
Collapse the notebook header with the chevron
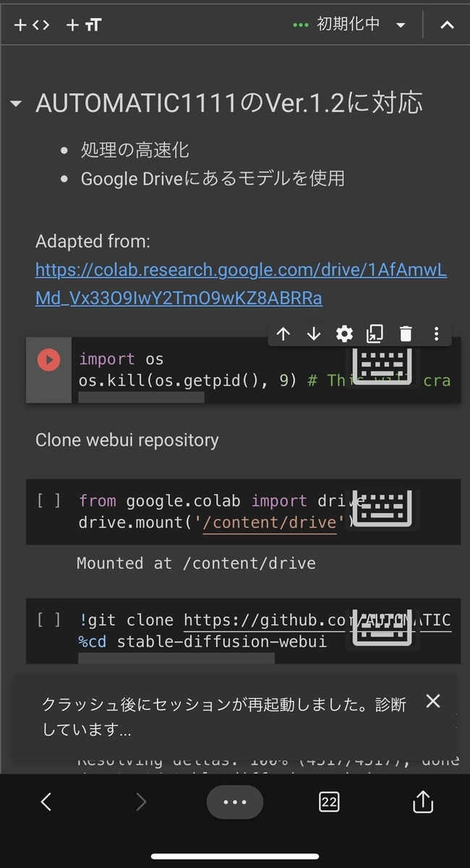[x=447, y=24]
